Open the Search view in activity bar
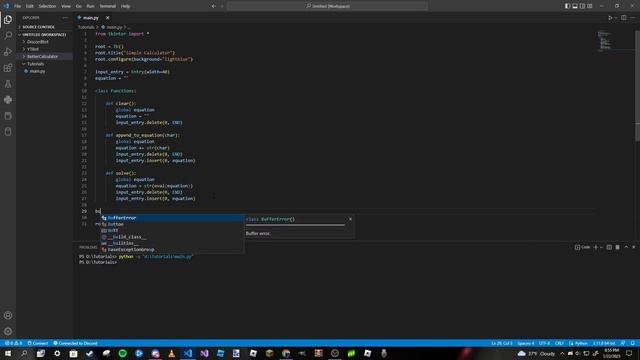 click(x=8, y=36)
